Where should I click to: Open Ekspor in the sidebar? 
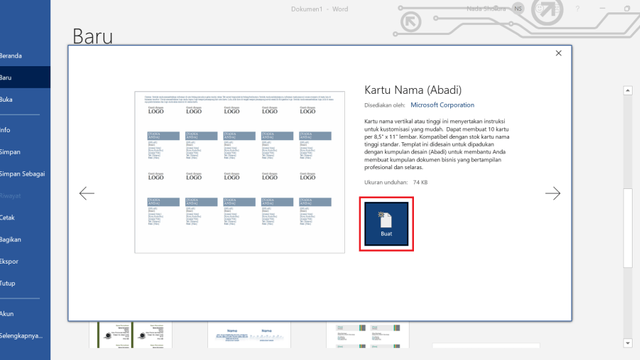[25, 261]
